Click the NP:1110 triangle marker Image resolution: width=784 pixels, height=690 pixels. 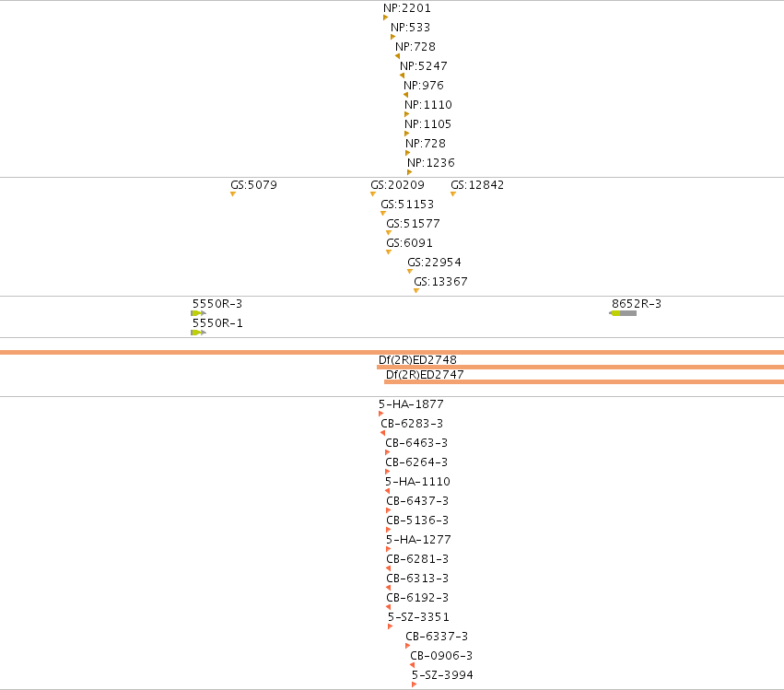click(x=406, y=114)
